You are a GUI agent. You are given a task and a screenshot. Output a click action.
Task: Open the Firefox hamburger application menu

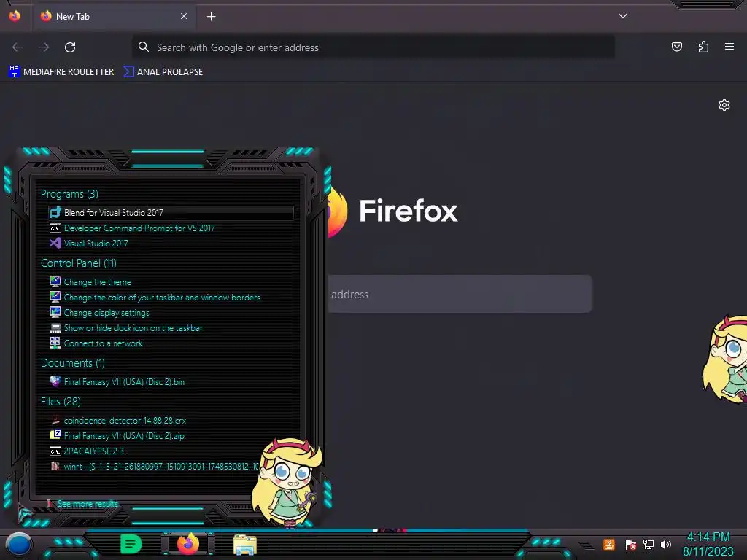point(729,47)
